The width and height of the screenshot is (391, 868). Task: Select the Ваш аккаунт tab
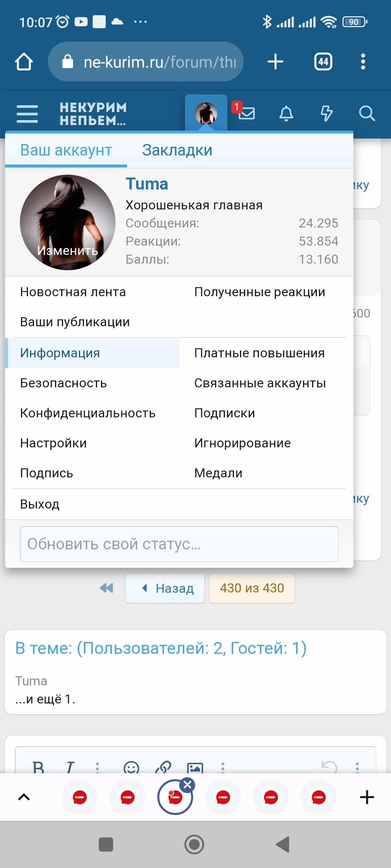pos(66,150)
